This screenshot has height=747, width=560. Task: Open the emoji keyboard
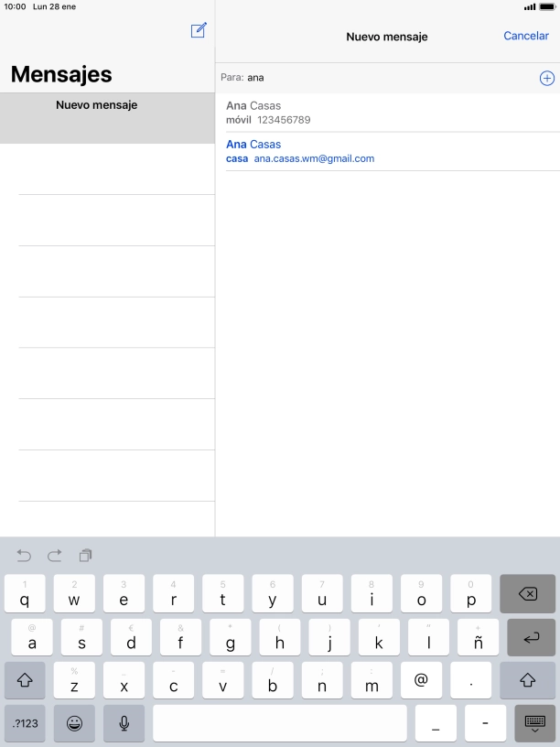[74, 723]
